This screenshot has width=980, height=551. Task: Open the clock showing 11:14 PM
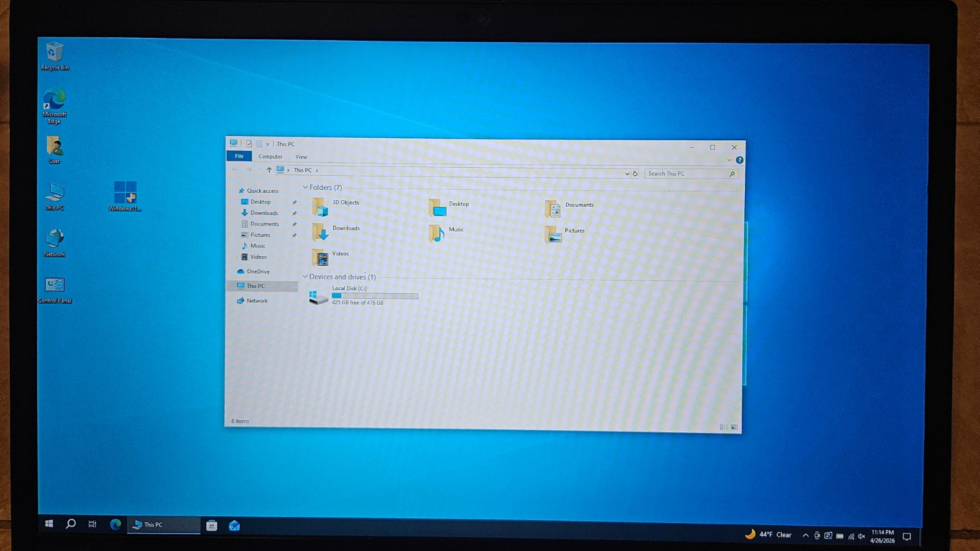(x=883, y=536)
